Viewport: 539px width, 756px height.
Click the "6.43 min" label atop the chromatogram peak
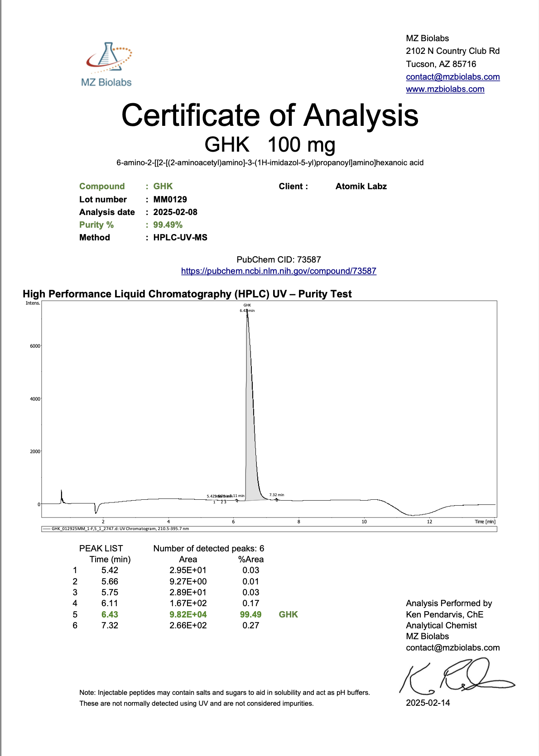[x=247, y=311]
